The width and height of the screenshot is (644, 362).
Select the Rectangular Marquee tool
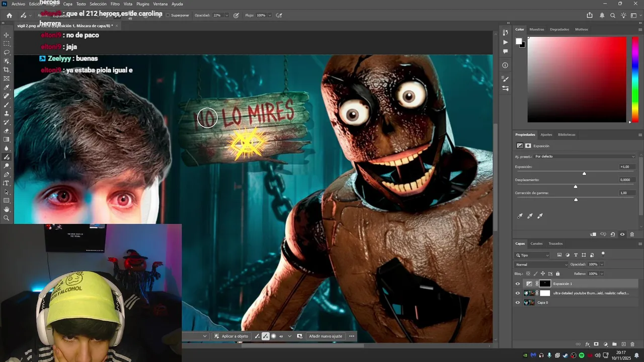(7, 44)
